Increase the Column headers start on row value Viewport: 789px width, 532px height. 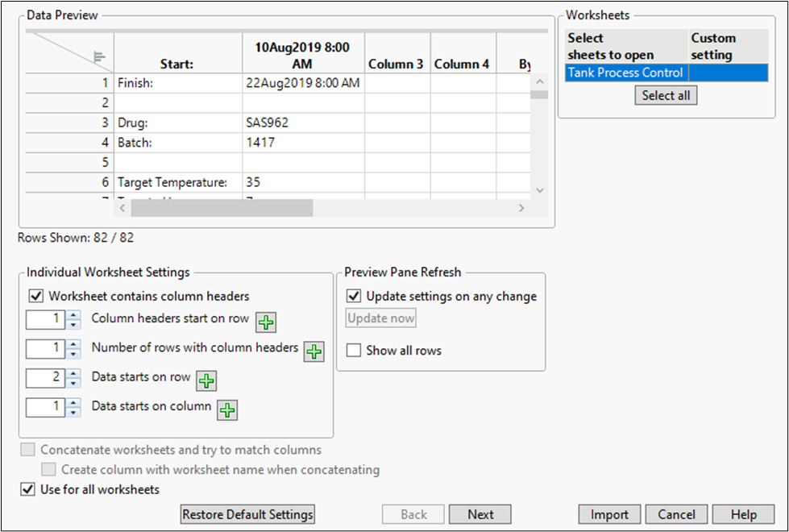click(x=73, y=316)
